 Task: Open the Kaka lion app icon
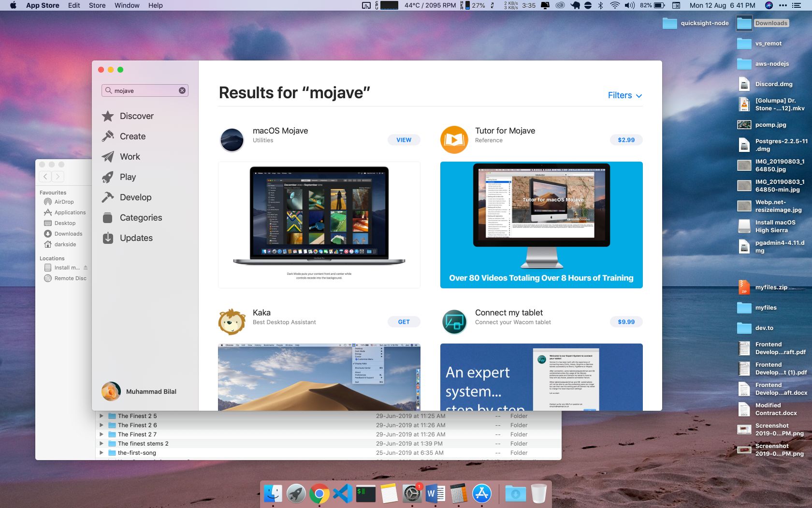tap(232, 322)
